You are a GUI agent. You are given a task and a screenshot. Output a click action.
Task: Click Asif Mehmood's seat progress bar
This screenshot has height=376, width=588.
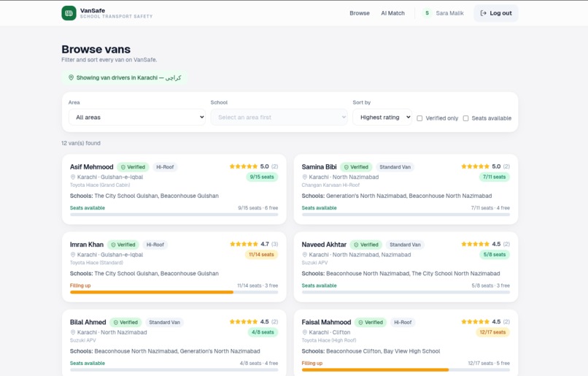(174, 214)
